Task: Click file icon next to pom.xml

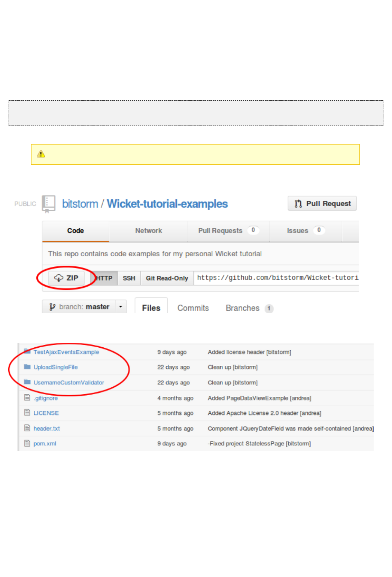Action: [27, 443]
